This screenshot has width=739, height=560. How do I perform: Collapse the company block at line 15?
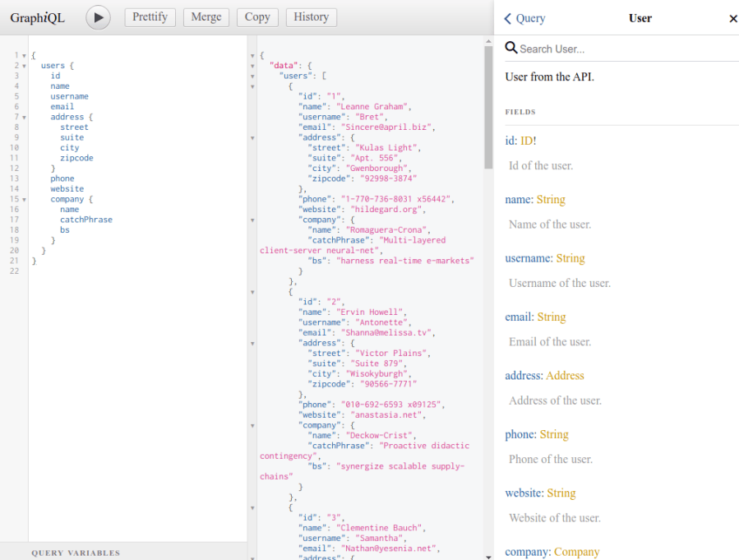(x=24, y=199)
